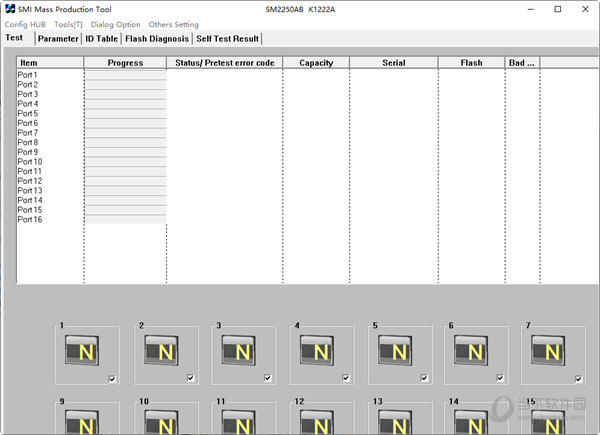This screenshot has height=435, width=600.
Task: Click the SMI application title icon
Action: pyautogui.click(x=10, y=8)
